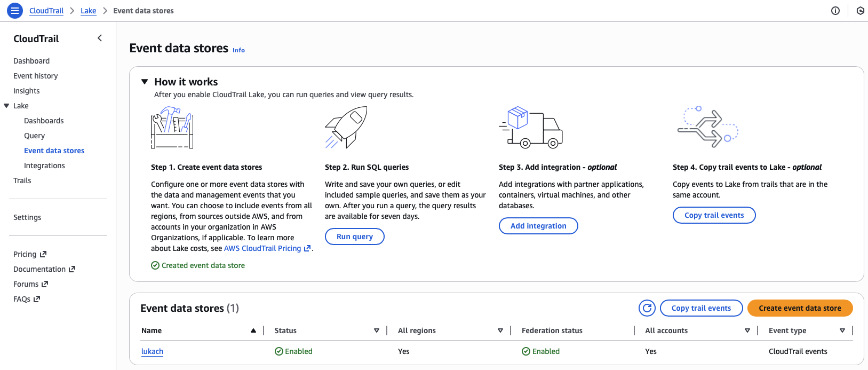Click the arrows icon for Step 4
The height and width of the screenshot is (370, 868).
coord(707,127)
